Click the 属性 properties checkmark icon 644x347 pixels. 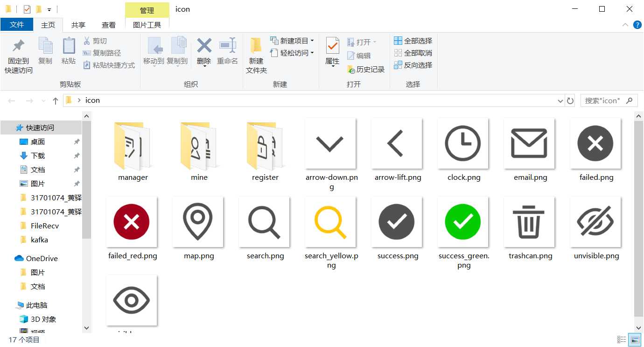pyautogui.click(x=332, y=46)
